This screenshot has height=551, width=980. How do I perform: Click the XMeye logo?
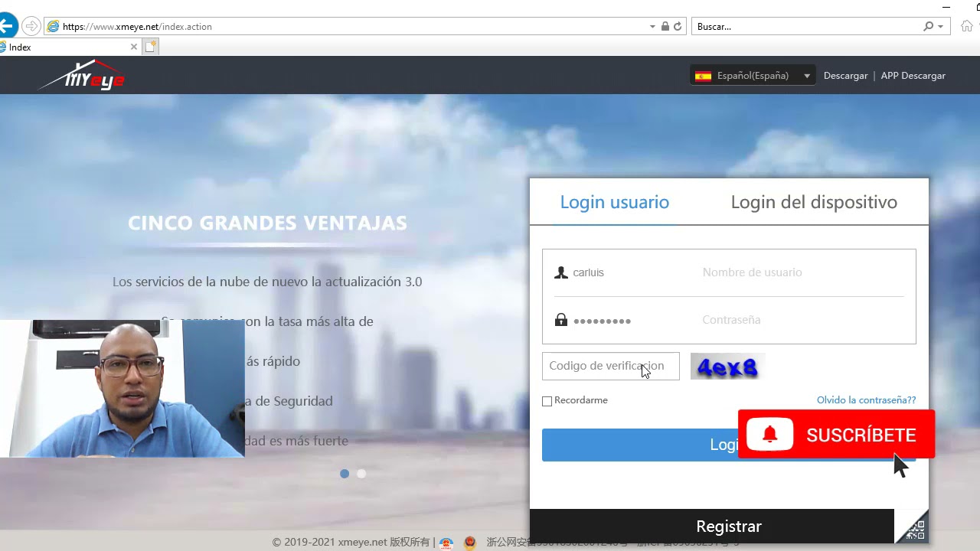click(81, 75)
